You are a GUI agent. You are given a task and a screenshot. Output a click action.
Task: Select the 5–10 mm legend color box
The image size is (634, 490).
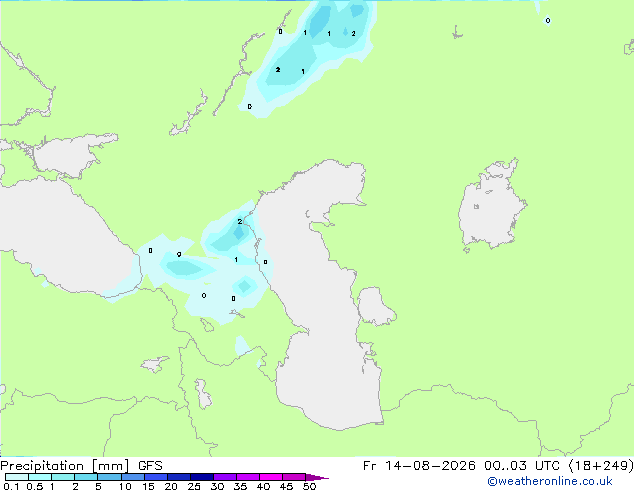pyautogui.click(x=109, y=477)
